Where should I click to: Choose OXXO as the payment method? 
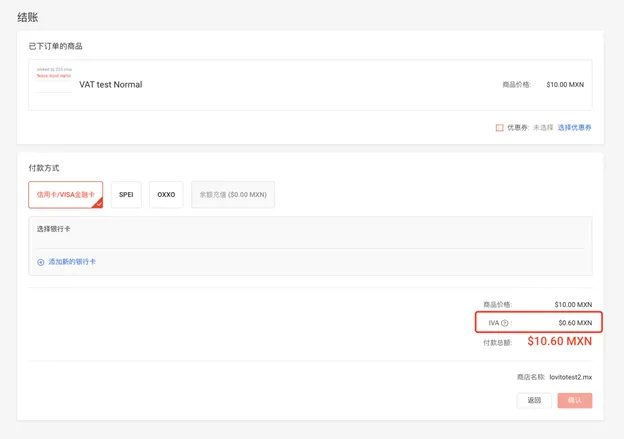coord(166,194)
